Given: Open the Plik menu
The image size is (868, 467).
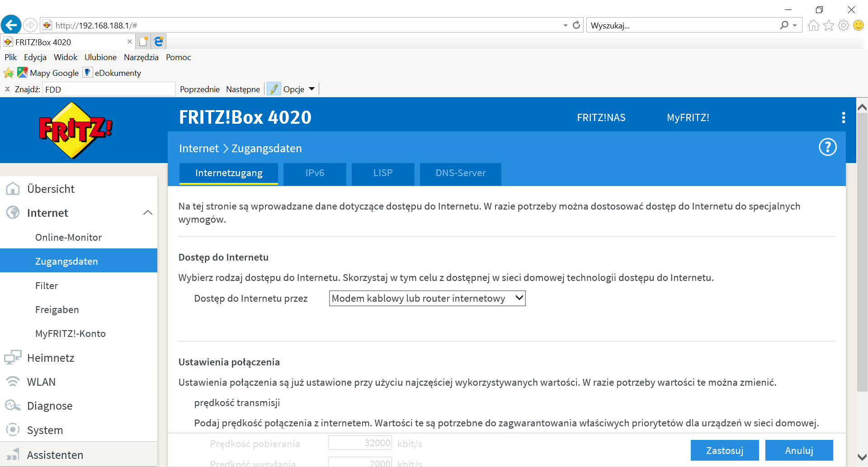Looking at the screenshot, I should click(x=10, y=57).
